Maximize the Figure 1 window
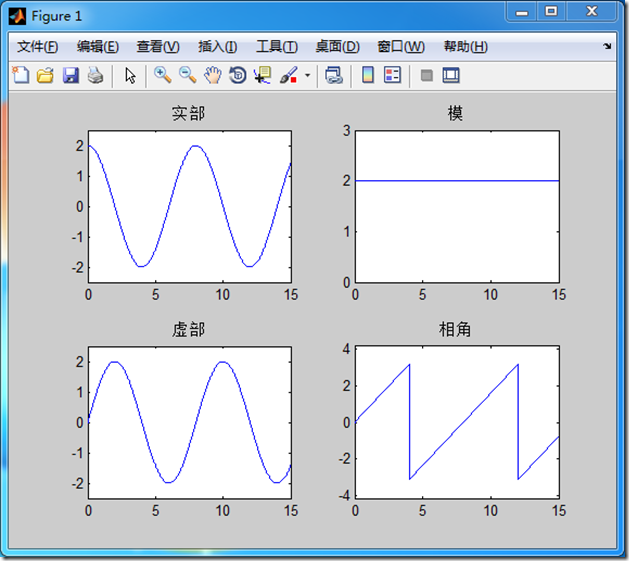Viewport: 629px width, 561px height. pos(551,12)
